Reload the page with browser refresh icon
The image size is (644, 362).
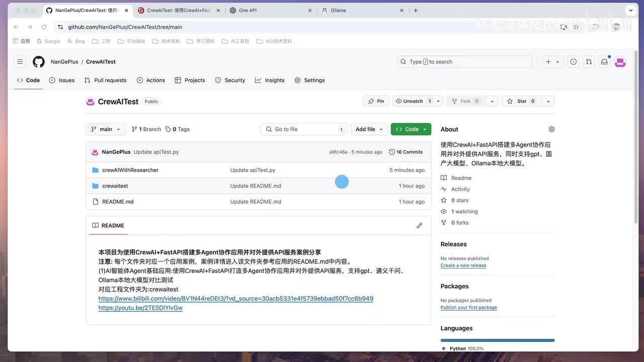pyautogui.click(x=44, y=27)
